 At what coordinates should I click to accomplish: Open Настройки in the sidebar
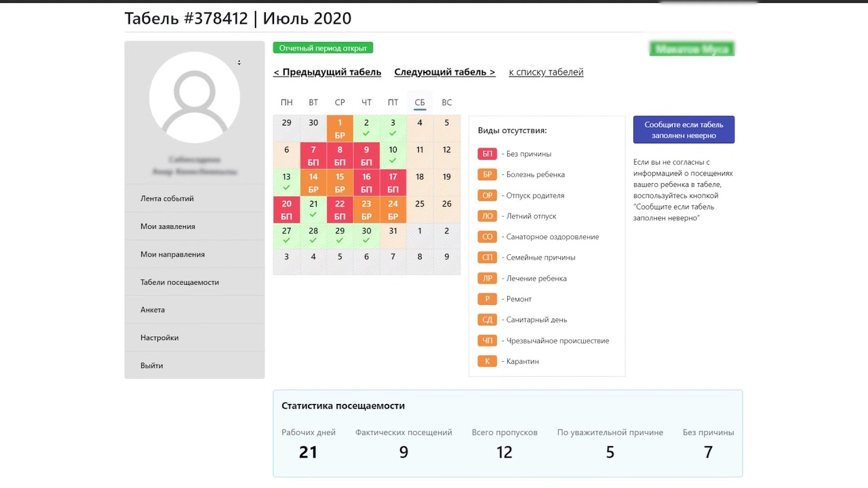(160, 338)
